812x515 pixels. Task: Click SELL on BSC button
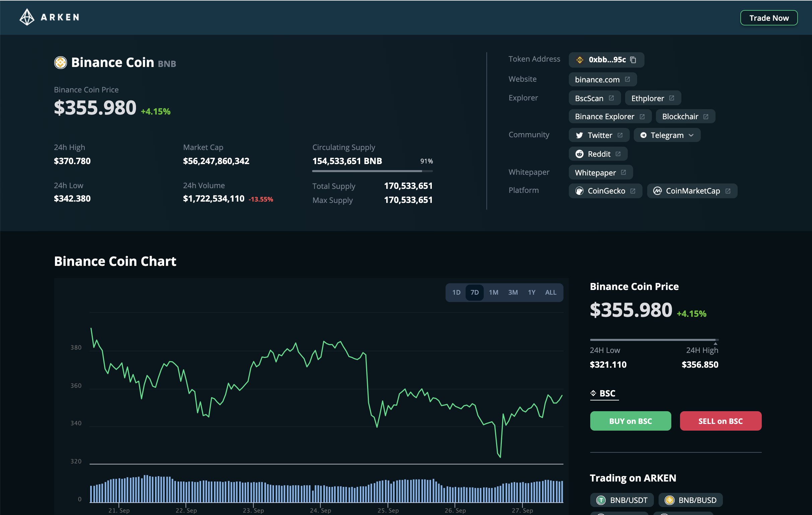tap(721, 421)
